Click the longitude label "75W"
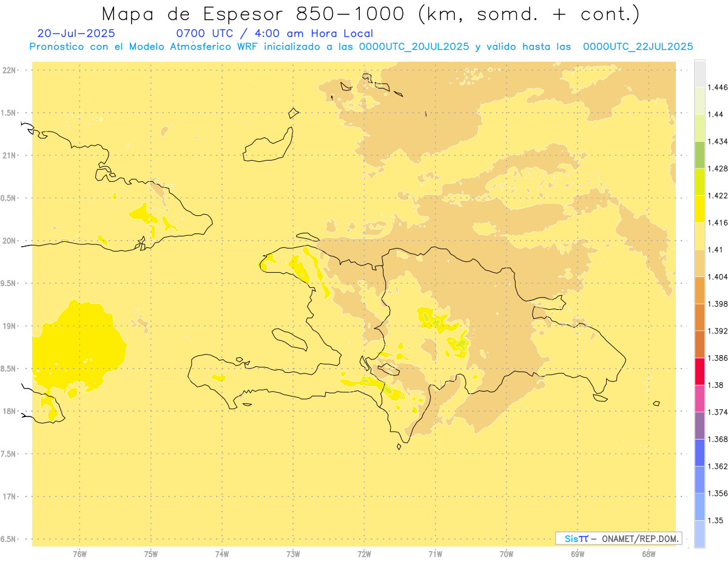Screen dimensions: 728x562 click(x=150, y=554)
